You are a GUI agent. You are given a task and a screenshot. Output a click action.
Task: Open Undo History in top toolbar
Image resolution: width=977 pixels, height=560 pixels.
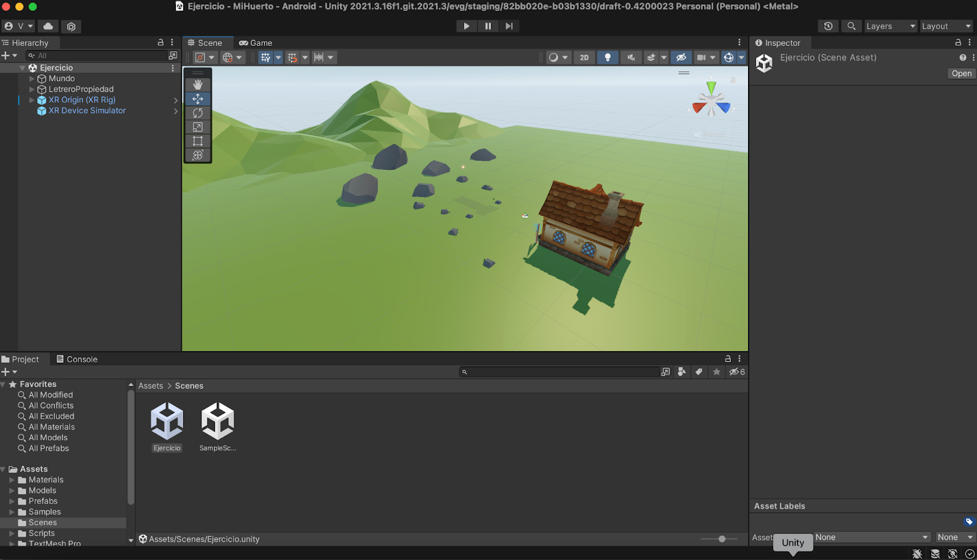(x=828, y=26)
